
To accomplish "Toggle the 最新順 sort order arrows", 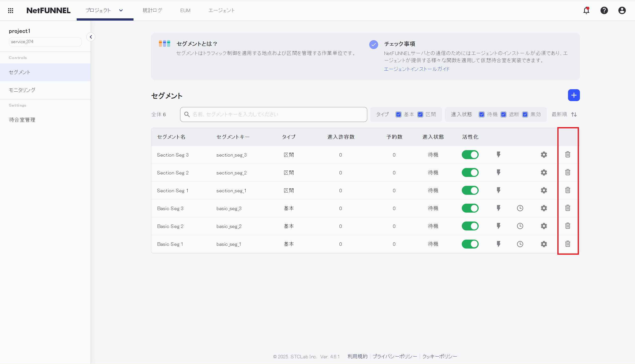I will [x=574, y=114].
